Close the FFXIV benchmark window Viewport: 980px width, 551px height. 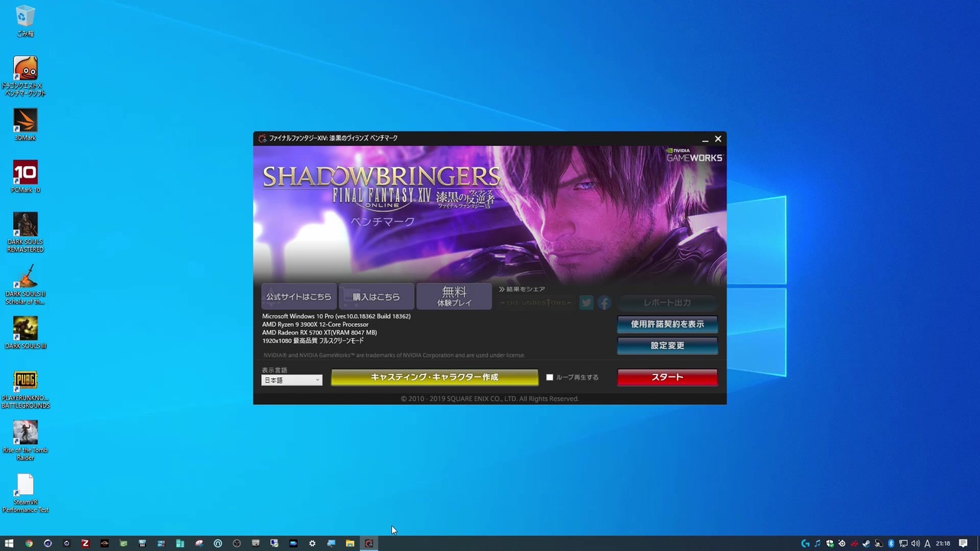point(718,139)
